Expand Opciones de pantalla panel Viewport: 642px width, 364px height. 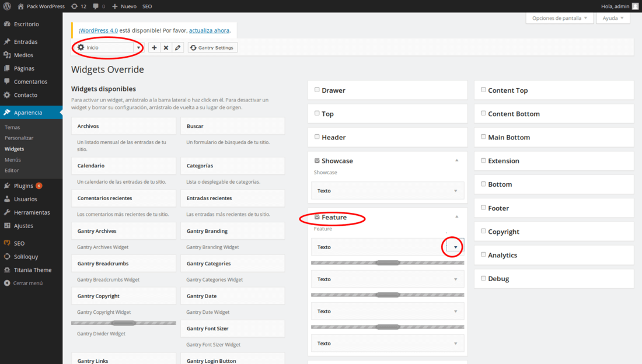click(x=559, y=18)
